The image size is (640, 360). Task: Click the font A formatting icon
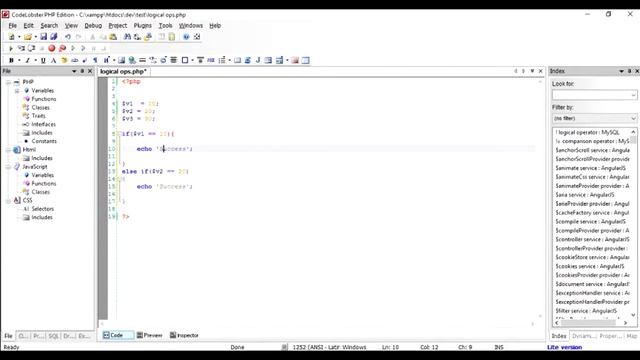(53, 60)
